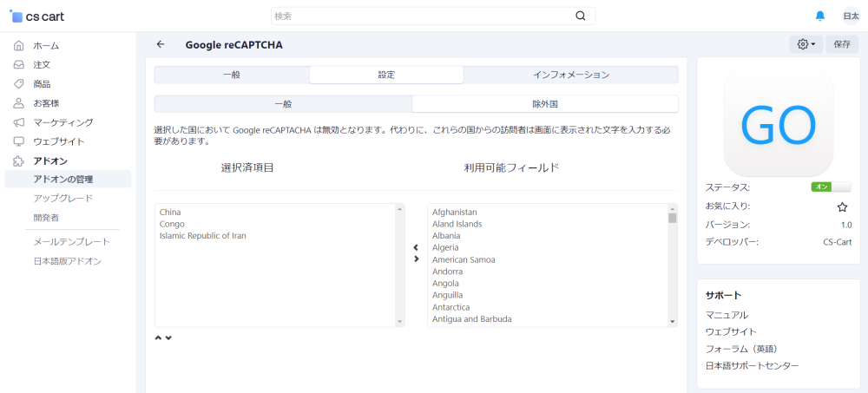Click the products tag icon
868x393 pixels.
point(19,84)
